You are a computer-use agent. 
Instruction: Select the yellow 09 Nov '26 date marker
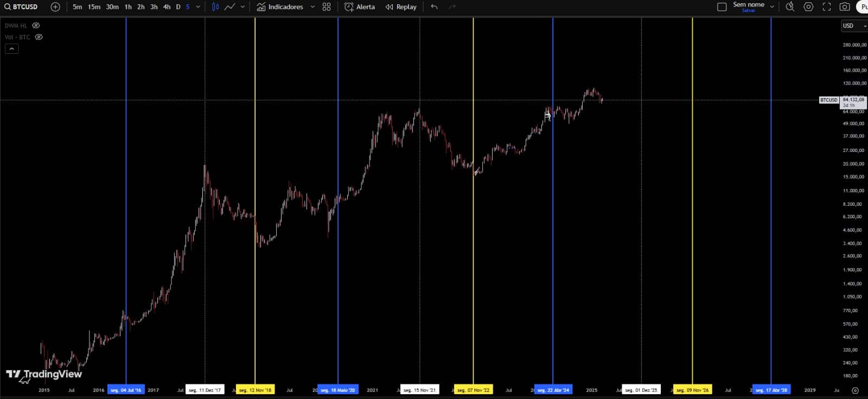[692, 390]
